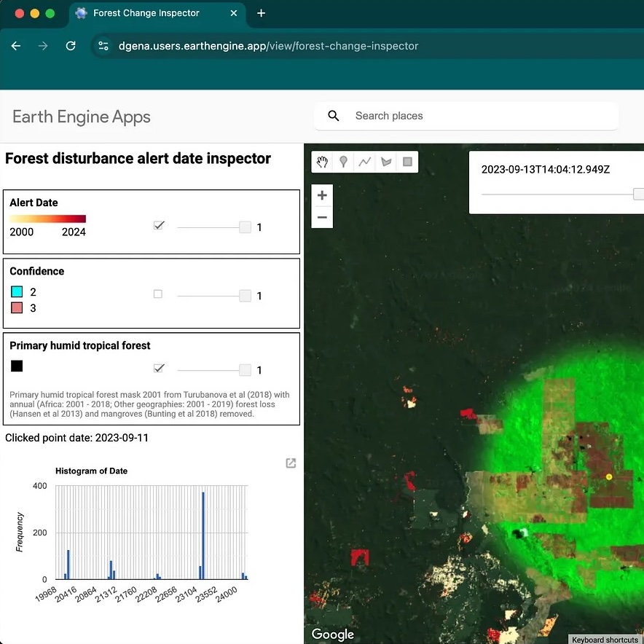This screenshot has width=644, height=644.
Task: Enable the Confidence layer checkbox
Action: (157, 294)
